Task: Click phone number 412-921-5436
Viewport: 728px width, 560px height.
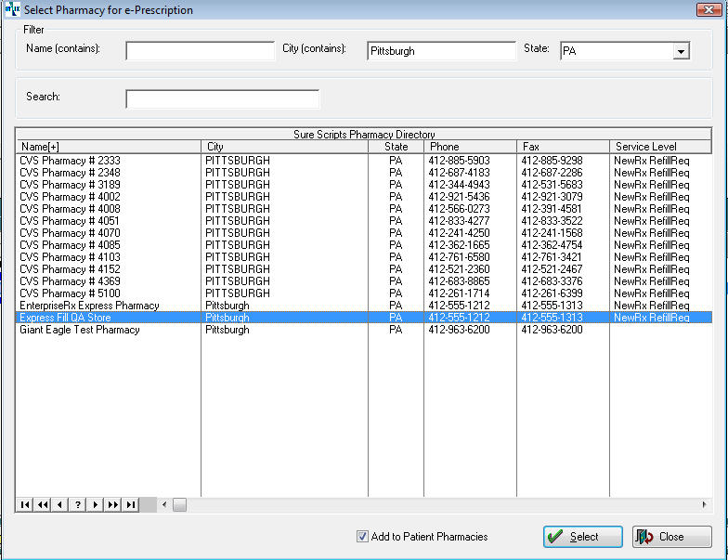Action: (x=459, y=197)
